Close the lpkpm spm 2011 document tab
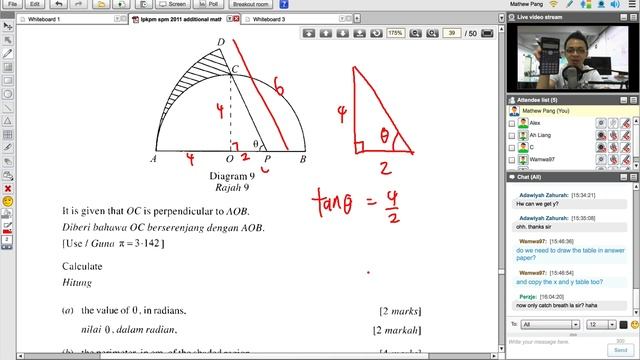Image resolution: width=640 pixels, height=360 pixels. click(x=236, y=19)
